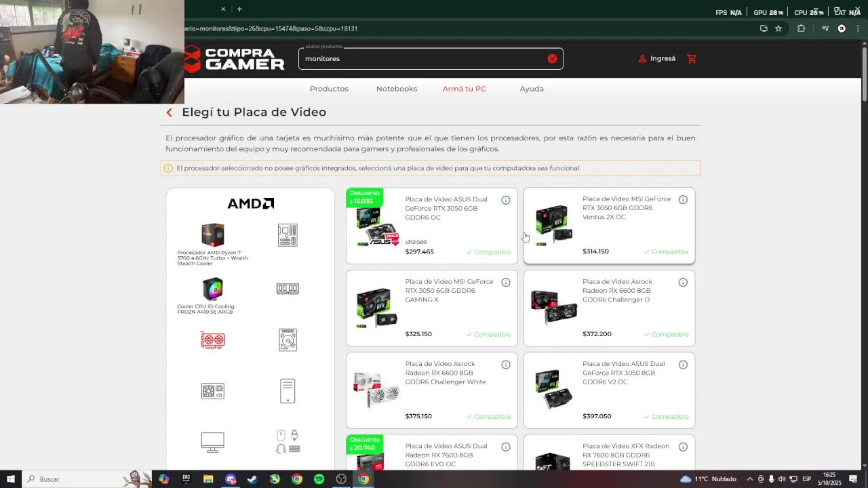
Task: Click the Compra Gamer logo
Action: pos(235,59)
